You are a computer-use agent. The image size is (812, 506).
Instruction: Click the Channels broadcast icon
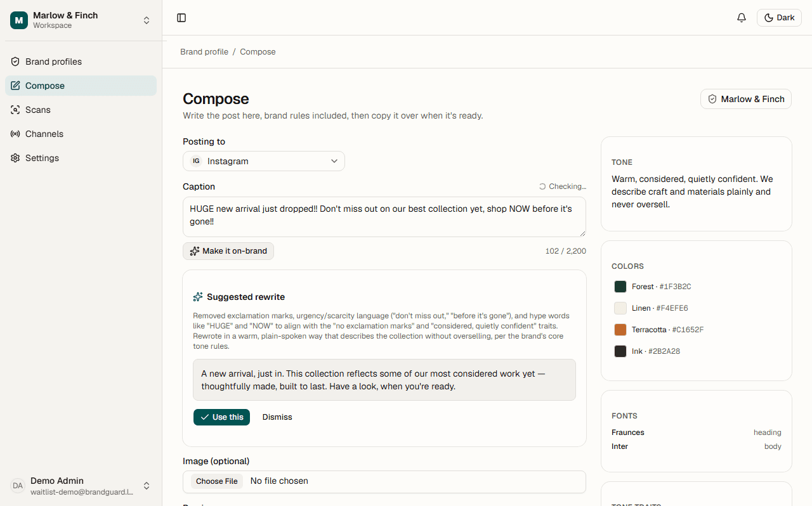click(15, 134)
